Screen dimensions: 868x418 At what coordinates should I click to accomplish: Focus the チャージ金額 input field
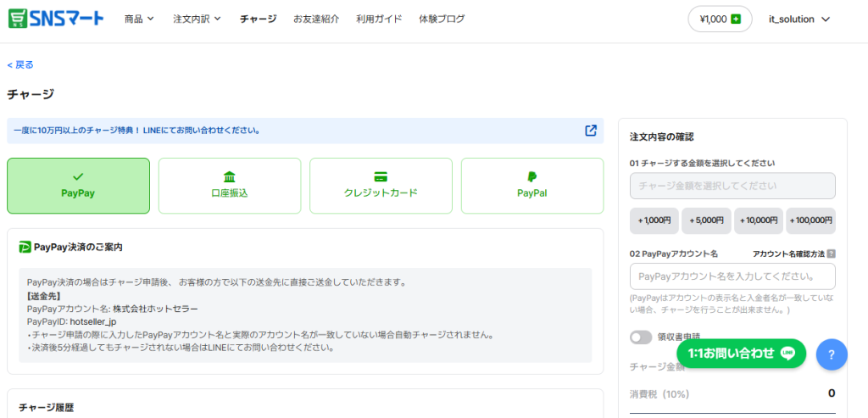point(732,186)
